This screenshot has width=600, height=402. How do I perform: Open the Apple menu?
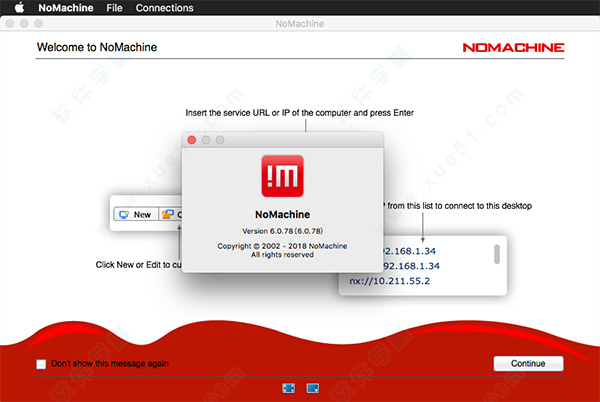click(x=19, y=8)
